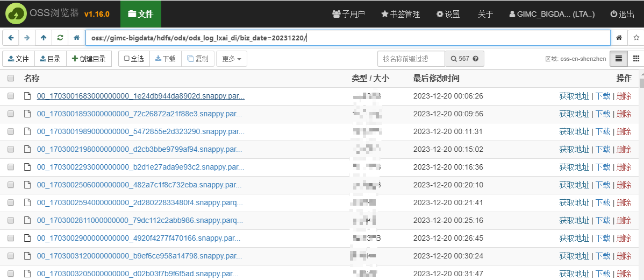The width and height of the screenshot is (644, 280).
Task: Click the 复制 copy button
Action: pos(197,59)
